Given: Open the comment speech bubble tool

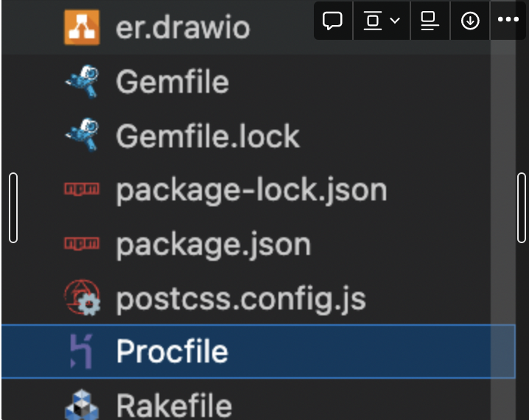Looking at the screenshot, I should pyautogui.click(x=332, y=21).
